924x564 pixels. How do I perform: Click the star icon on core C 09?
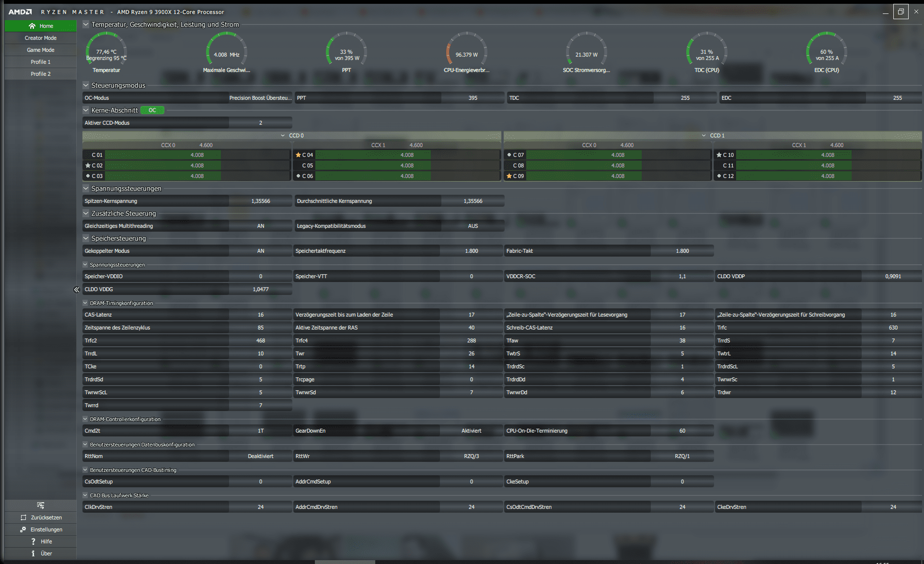tap(509, 176)
